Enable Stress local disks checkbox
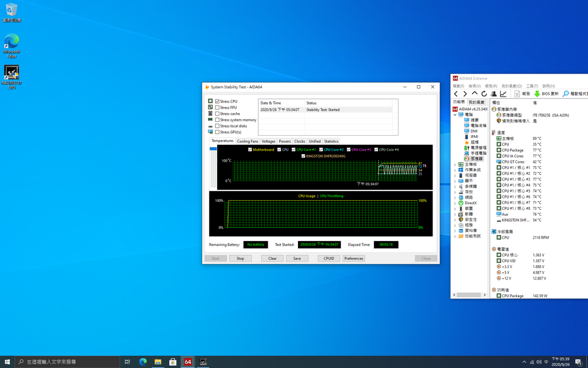Viewport: 588px width, 368px height. pos(217,126)
